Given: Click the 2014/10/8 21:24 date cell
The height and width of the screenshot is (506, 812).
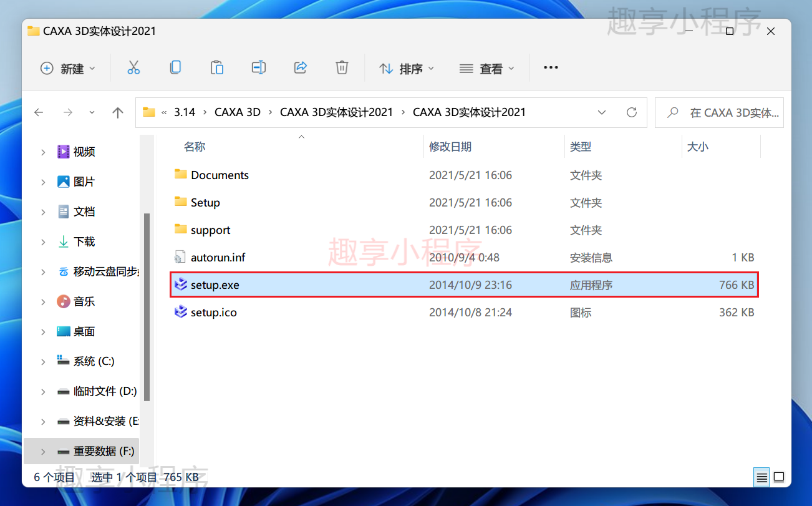Looking at the screenshot, I should click(x=470, y=312).
